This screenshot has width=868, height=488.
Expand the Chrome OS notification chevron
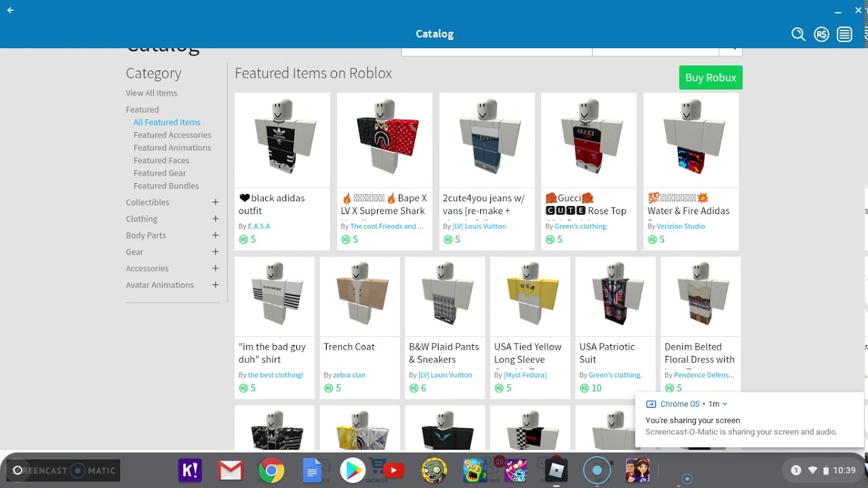[x=725, y=404]
